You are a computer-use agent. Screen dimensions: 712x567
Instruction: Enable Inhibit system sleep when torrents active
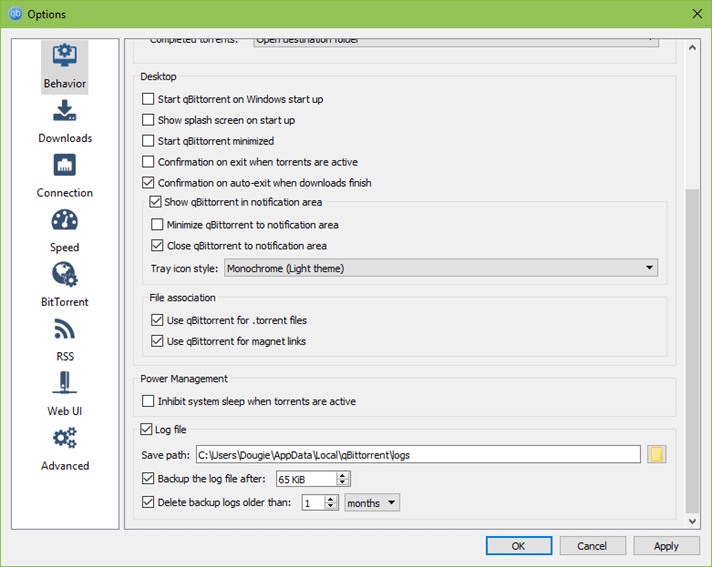pyautogui.click(x=148, y=401)
